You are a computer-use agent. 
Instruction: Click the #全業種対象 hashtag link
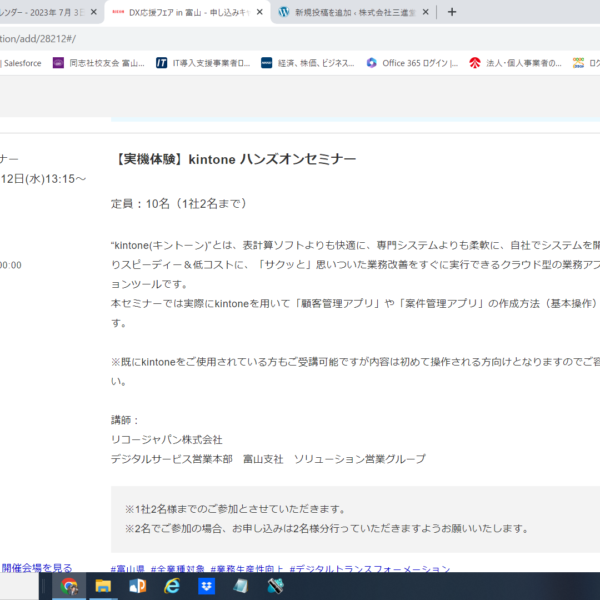click(178, 569)
